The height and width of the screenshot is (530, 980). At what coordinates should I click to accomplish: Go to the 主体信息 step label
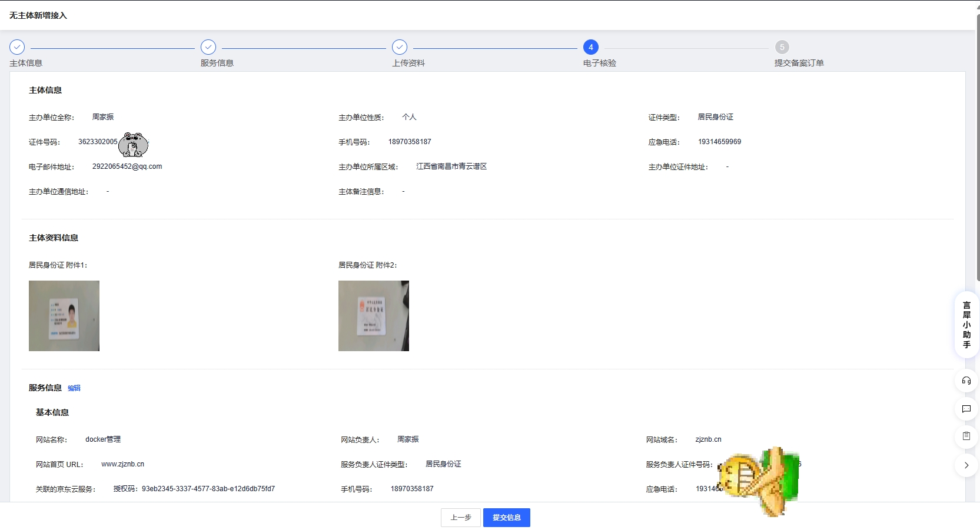tap(26, 63)
